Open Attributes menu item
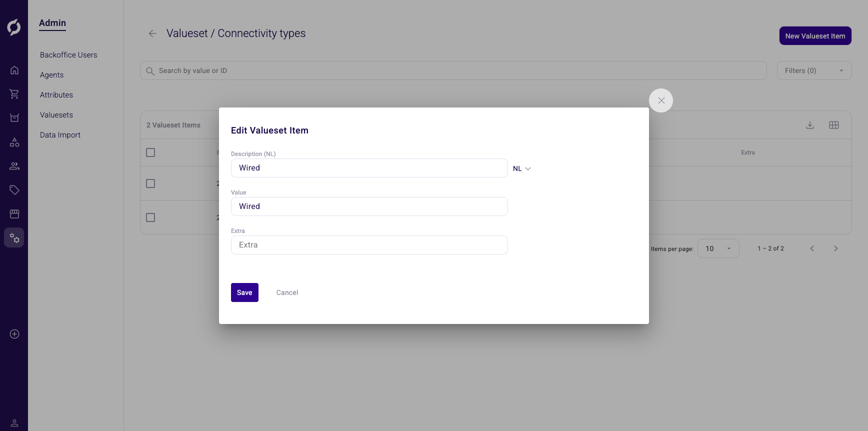The height and width of the screenshot is (431, 868). click(56, 95)
